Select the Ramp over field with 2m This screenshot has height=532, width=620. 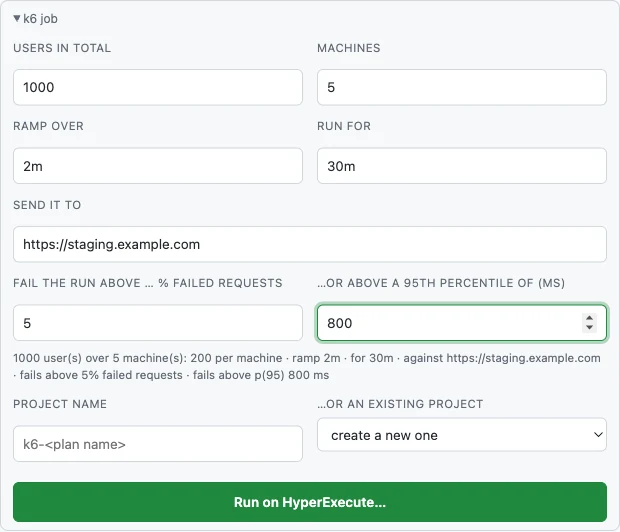pyautogui.click(x=158, y=166)
